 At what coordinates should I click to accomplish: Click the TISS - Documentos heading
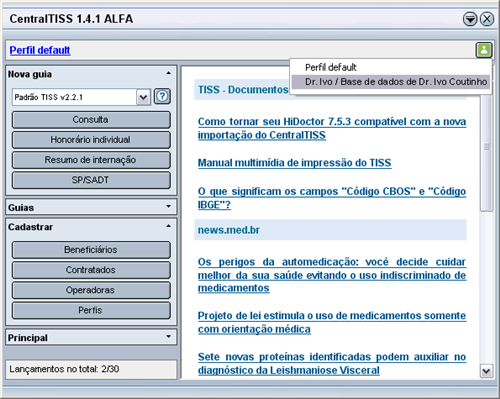(x=243, y=90)
